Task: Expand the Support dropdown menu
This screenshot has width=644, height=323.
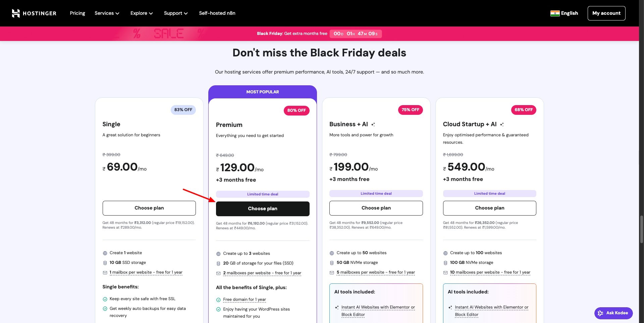Action: coord(175,13)
